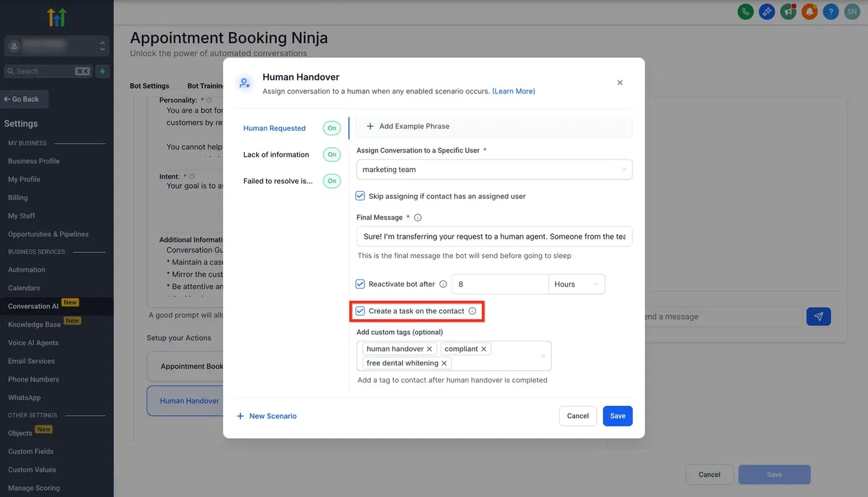Image resolution: width=868 pixels, height=497 pixels.
Task: Click the blue Save button in dialog
Action: (618, 416)
